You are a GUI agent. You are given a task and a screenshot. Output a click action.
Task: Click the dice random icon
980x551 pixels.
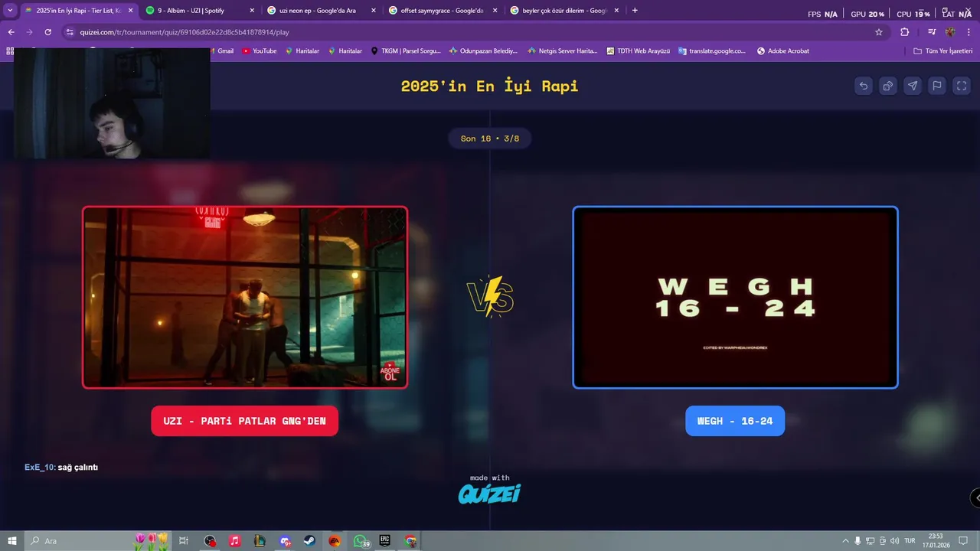coord(888,86)
